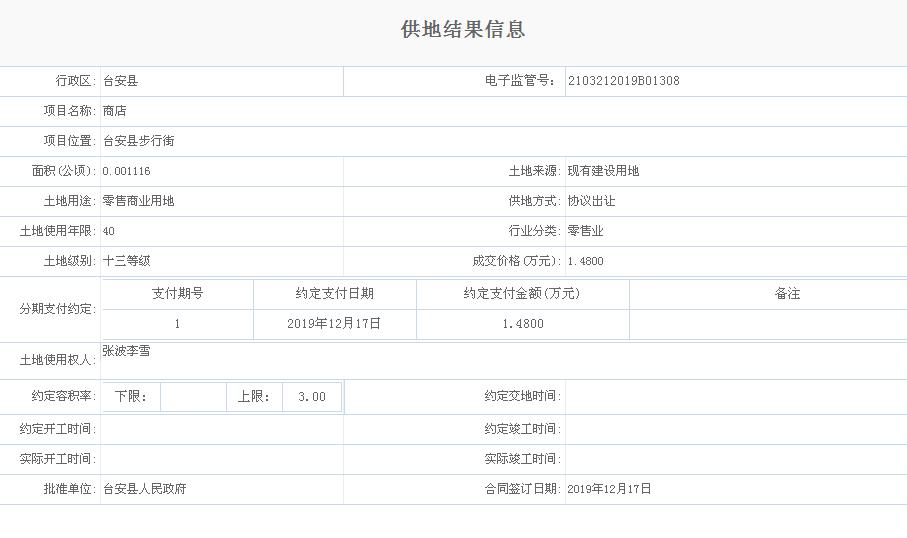Select the district value 台安县
Viewport: 907px width, 538px height.
120,81
